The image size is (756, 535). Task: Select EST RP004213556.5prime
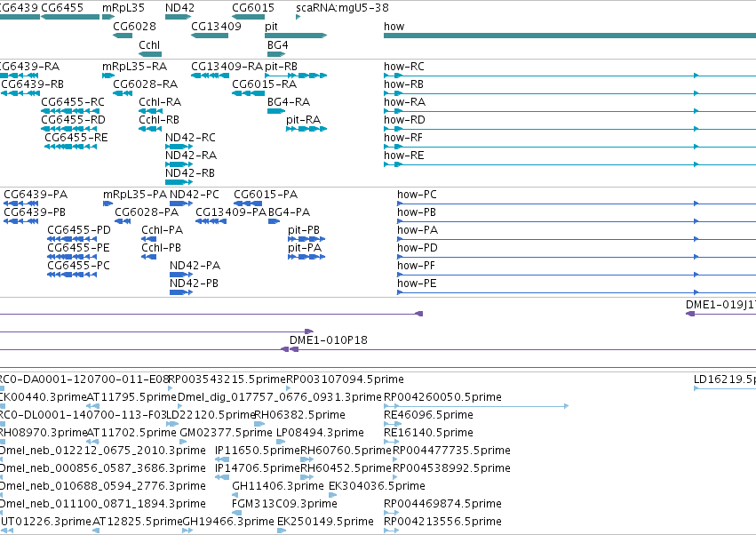click(442, 522)
